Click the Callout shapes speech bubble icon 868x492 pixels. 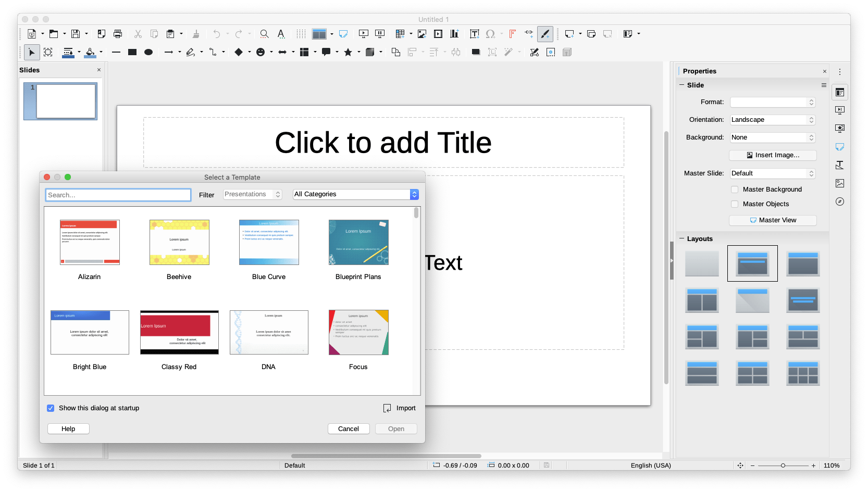[x=326, y=52]
